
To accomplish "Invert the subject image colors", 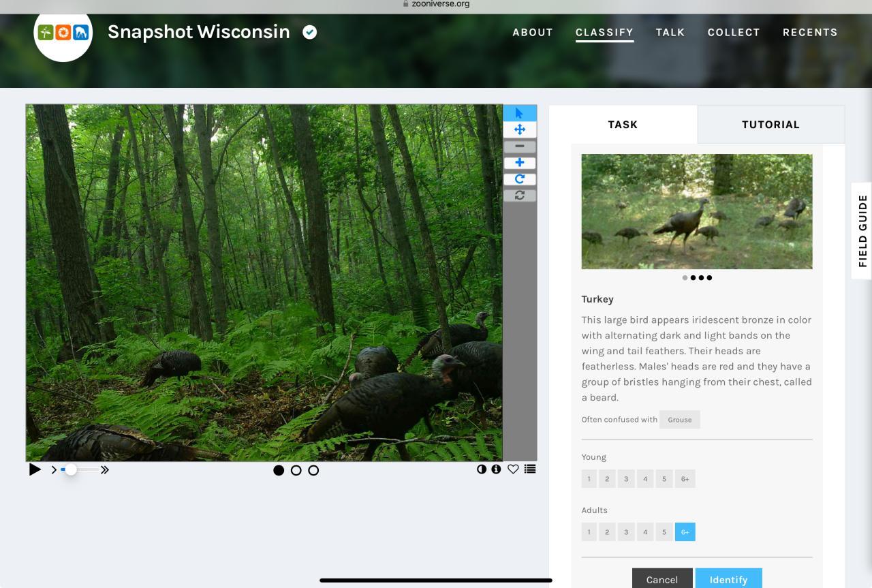I will [x=482, y=469].
